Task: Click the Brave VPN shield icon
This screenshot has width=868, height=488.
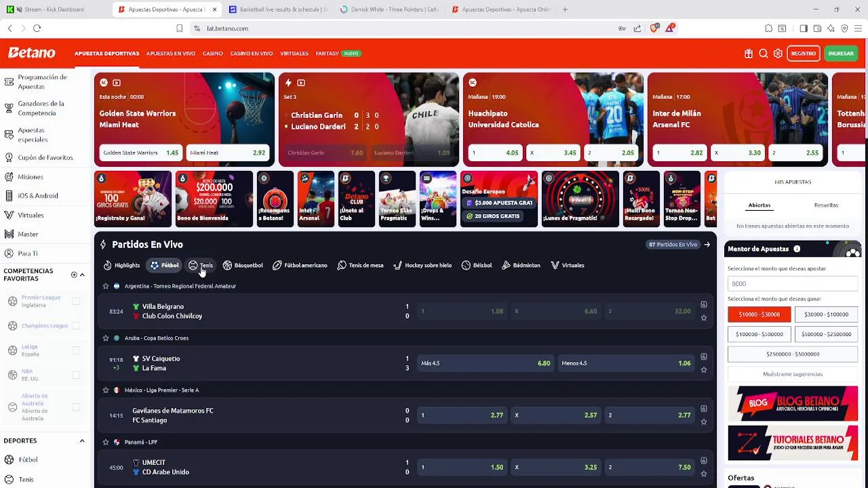Action: tap(844, 28)
